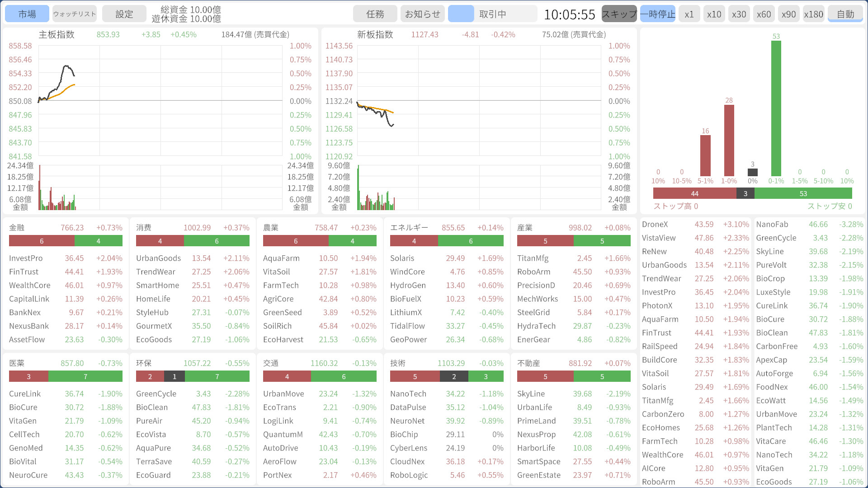The image size is (868, 488).
Task: Select the NanoFab stock in losers list
Action: [x=772, y=225]
